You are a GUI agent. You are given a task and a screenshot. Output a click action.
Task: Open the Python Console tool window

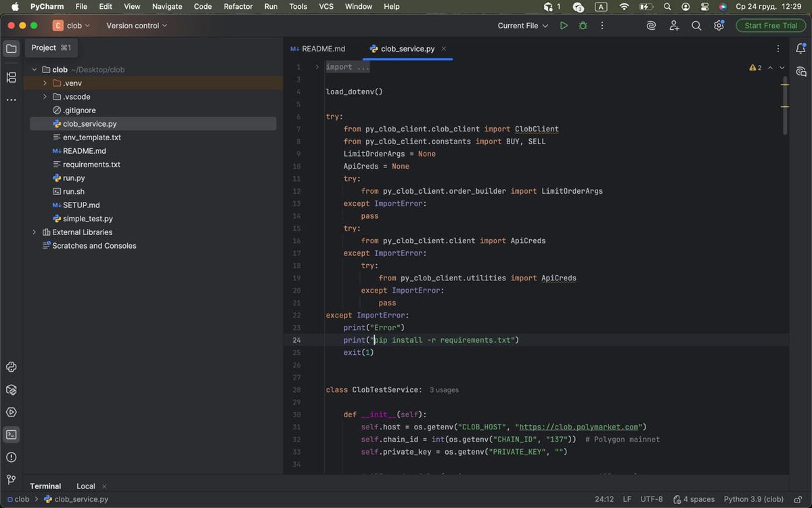tap(11, 367)
